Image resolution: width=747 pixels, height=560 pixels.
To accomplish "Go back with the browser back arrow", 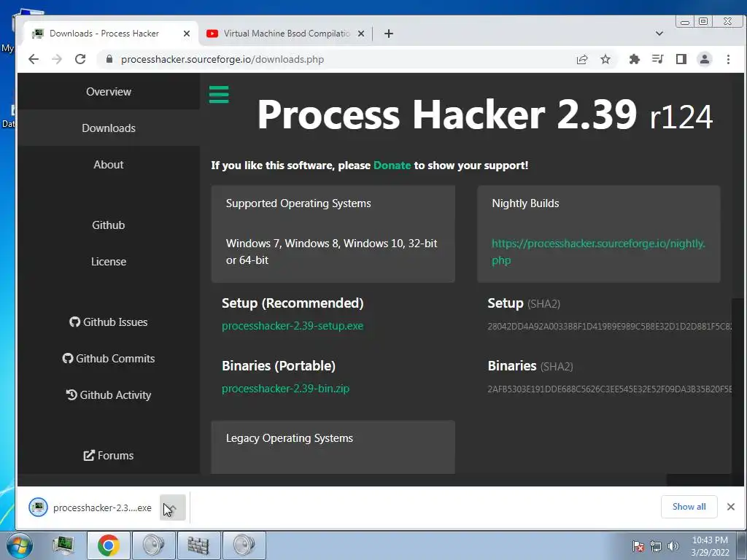I will click(x=34, y=59).
